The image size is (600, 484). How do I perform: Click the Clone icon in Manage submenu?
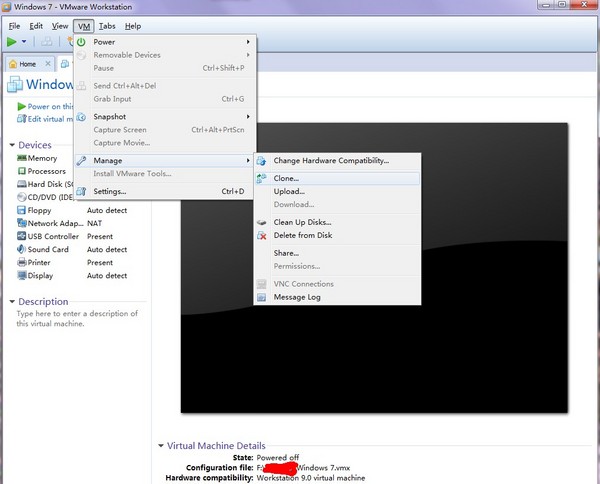tap(262, 178)
